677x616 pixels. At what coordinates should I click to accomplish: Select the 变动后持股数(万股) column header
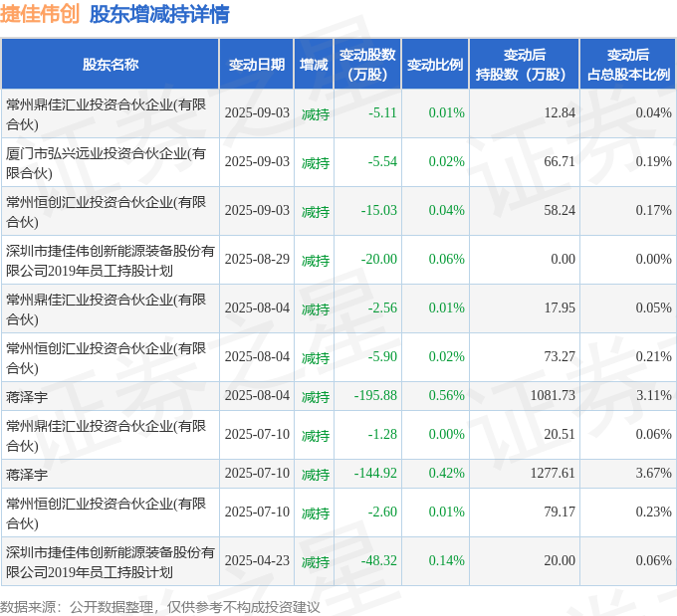point(524,65)
